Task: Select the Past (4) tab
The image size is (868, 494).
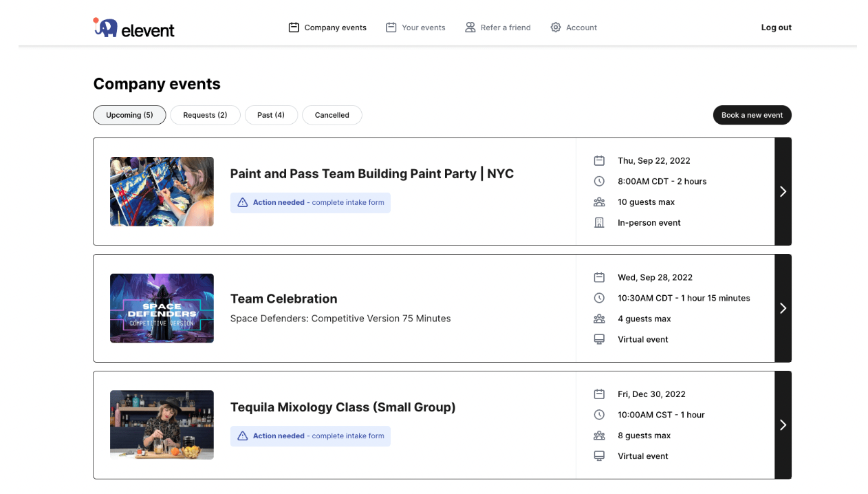Action: click(271, 115)
